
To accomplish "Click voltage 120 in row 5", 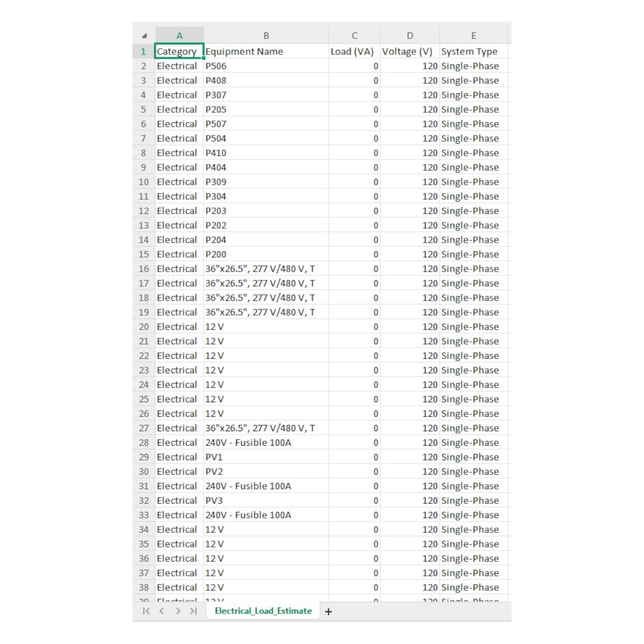I will point(410,109).
